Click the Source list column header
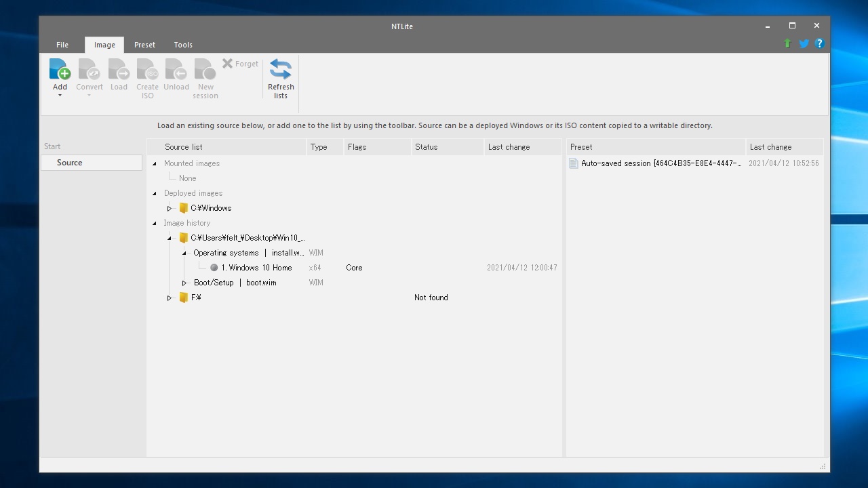 coord(226,147)
